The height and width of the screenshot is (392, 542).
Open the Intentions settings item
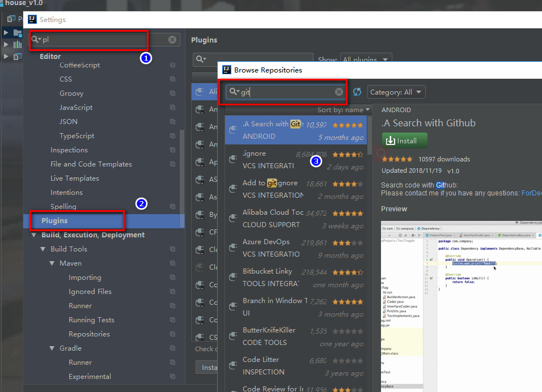(66, 193)
